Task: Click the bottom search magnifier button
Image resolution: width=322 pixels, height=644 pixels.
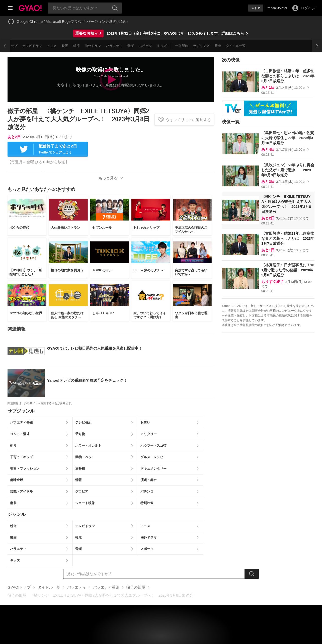Action: (252, 574)
